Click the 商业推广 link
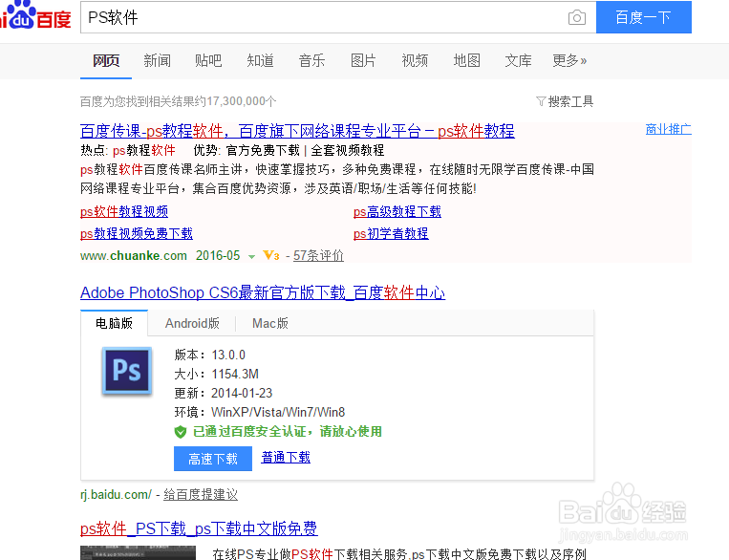This screenshot has height=560, width=729. 669,129
